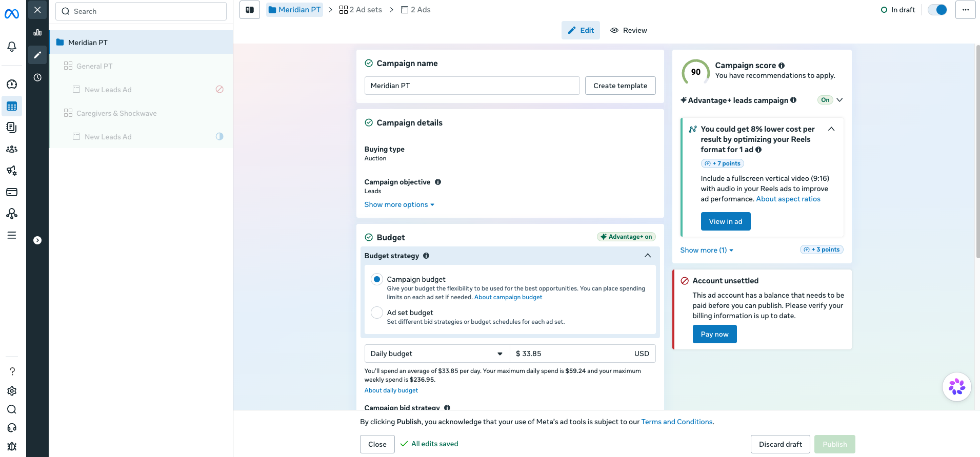Viewport: 980px width, 457px height.
Task: Open the Campaigns table icon
Action: point(12,106)
